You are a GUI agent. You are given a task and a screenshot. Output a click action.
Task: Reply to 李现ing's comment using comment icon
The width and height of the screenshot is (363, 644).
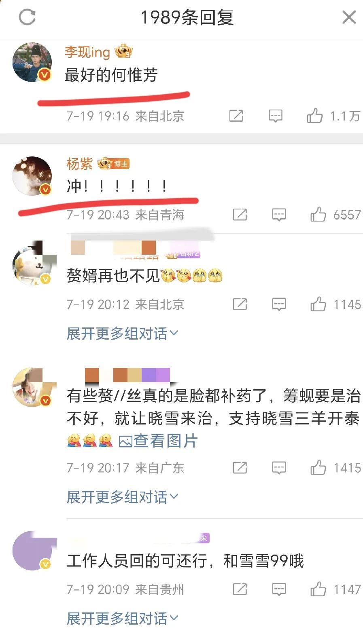275,116
